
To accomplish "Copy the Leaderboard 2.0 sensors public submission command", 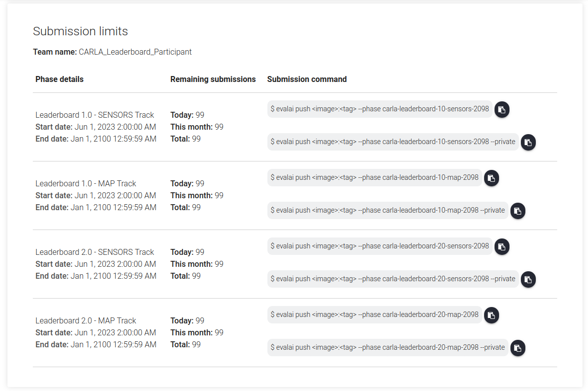I will (x=502, y=247).
